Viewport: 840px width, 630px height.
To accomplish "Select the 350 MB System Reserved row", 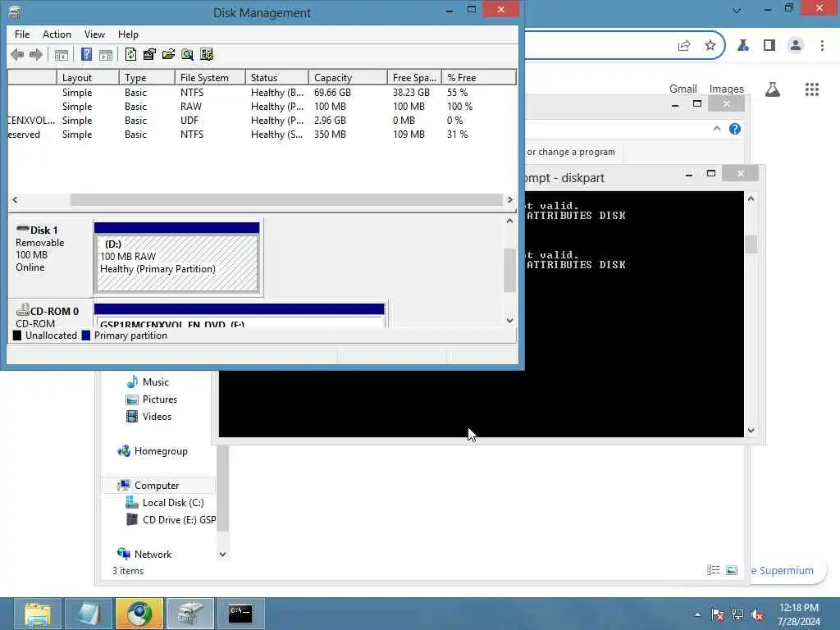I will coord(262,135).
